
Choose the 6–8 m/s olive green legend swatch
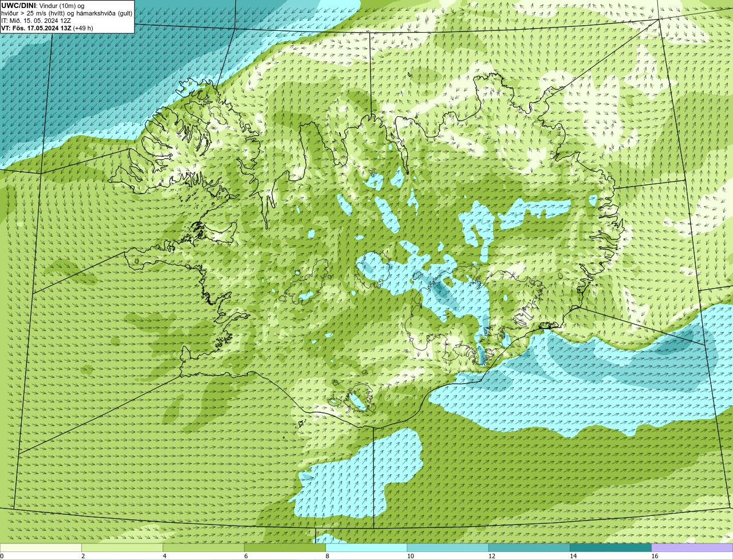click(285, 547)
